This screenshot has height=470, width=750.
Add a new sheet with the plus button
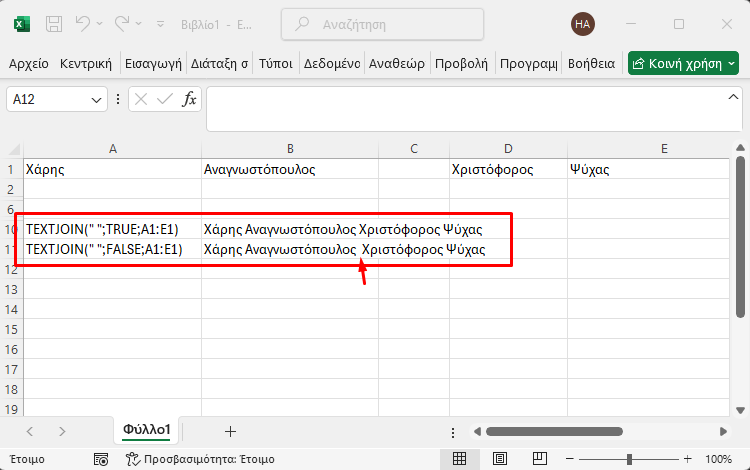pos(230,432)
